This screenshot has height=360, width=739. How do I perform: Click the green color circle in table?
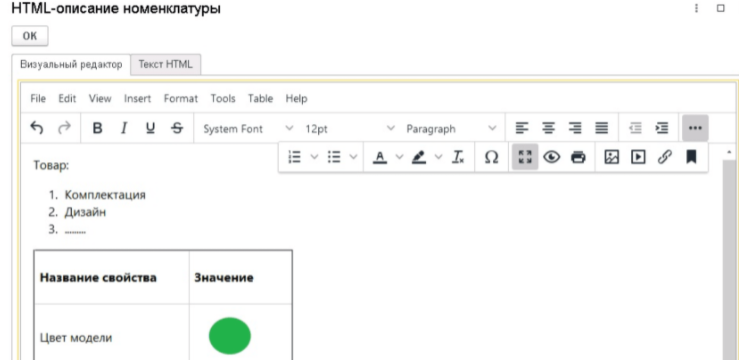[x=230, y=336]
